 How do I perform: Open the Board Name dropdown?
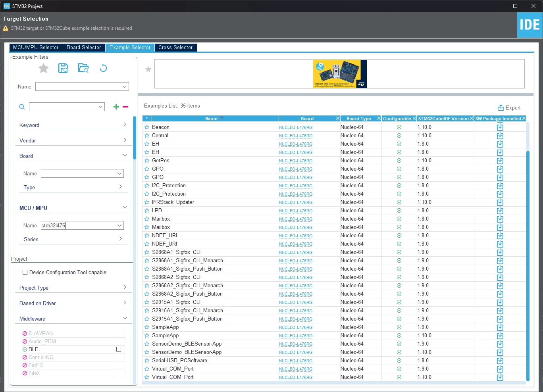(119, 173)
